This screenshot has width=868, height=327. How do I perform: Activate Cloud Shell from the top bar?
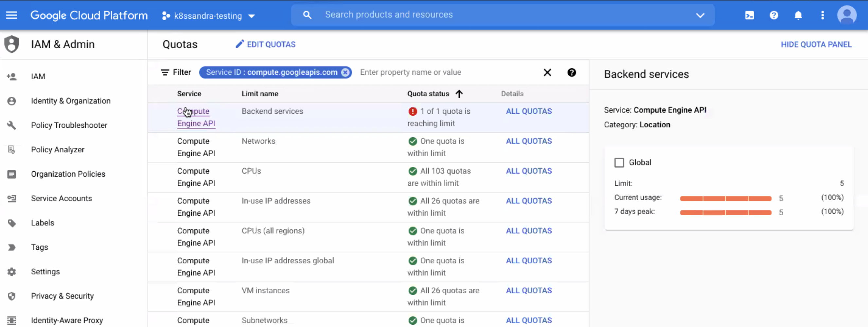pos(749,15)
